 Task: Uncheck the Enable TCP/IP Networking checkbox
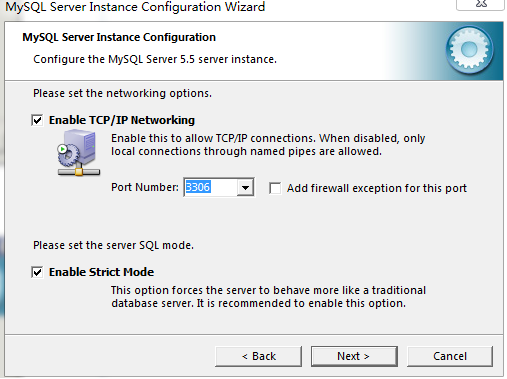pyautogui.click(x=37, y=120)
